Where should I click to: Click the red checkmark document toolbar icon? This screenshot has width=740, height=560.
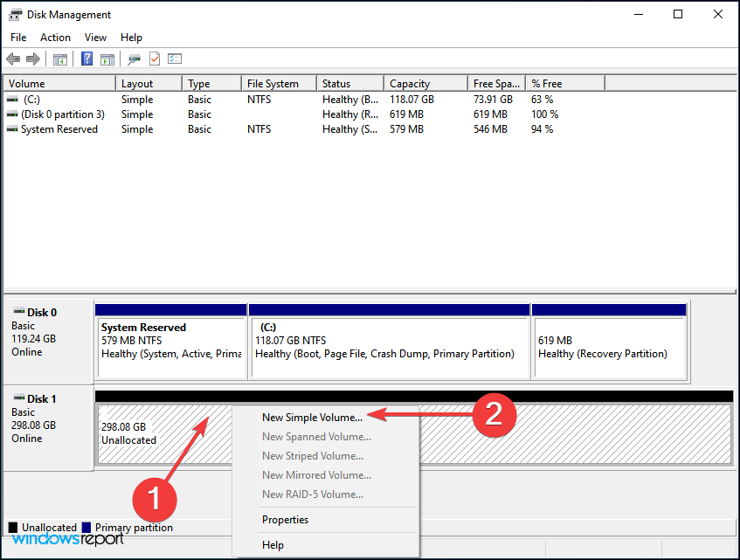(x=155, y=59)
